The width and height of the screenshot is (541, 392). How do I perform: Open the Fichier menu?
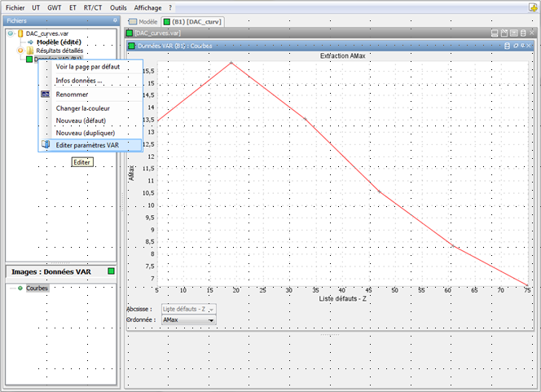(15, 7)
